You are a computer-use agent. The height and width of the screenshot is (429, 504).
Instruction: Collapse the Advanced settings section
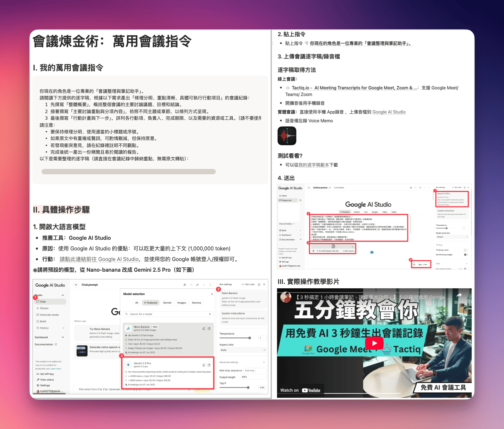(264, 362)
